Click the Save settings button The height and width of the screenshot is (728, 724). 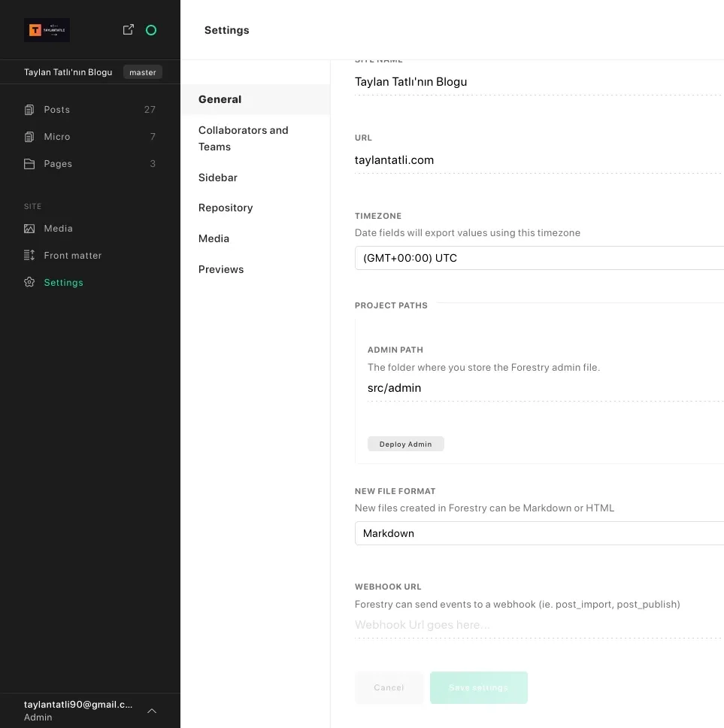click(478, 687)
